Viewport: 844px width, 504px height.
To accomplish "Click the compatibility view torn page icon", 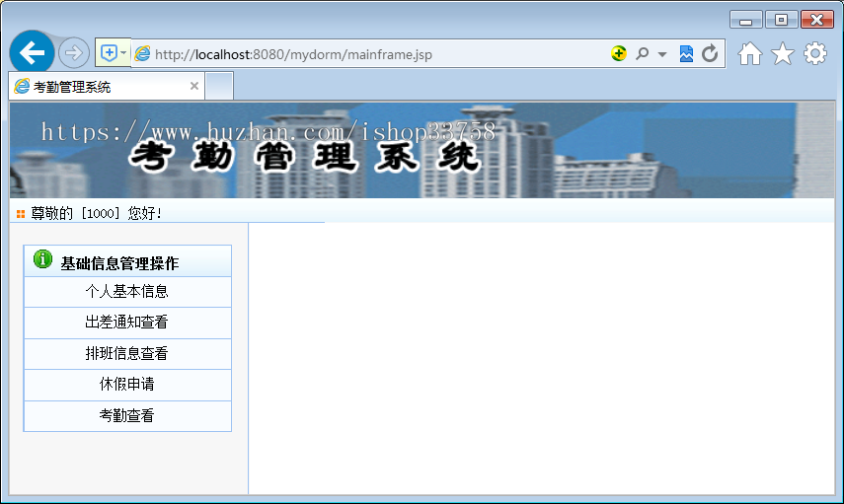I will (x=686, y=53).
